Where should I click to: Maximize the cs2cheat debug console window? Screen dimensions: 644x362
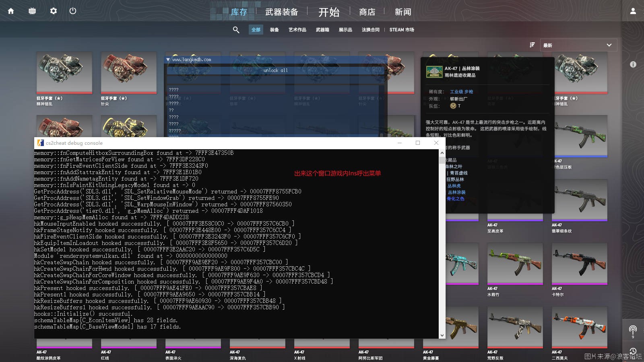tap(418, 143)
